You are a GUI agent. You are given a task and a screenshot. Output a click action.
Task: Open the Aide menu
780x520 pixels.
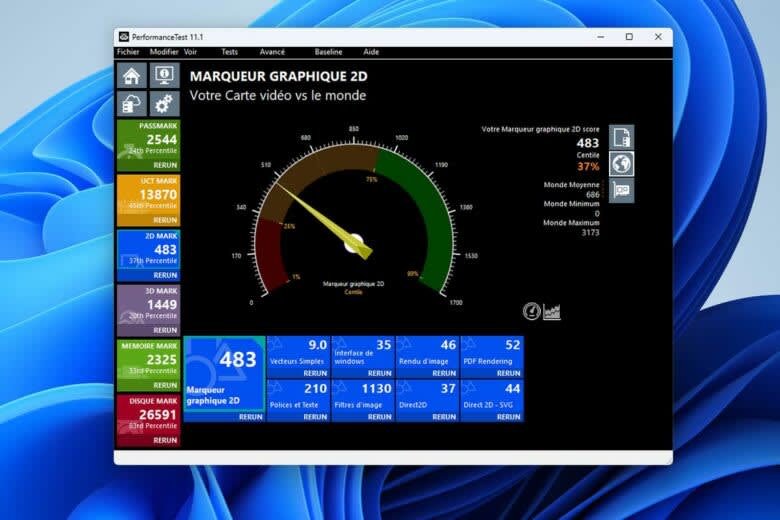point(371,52)
